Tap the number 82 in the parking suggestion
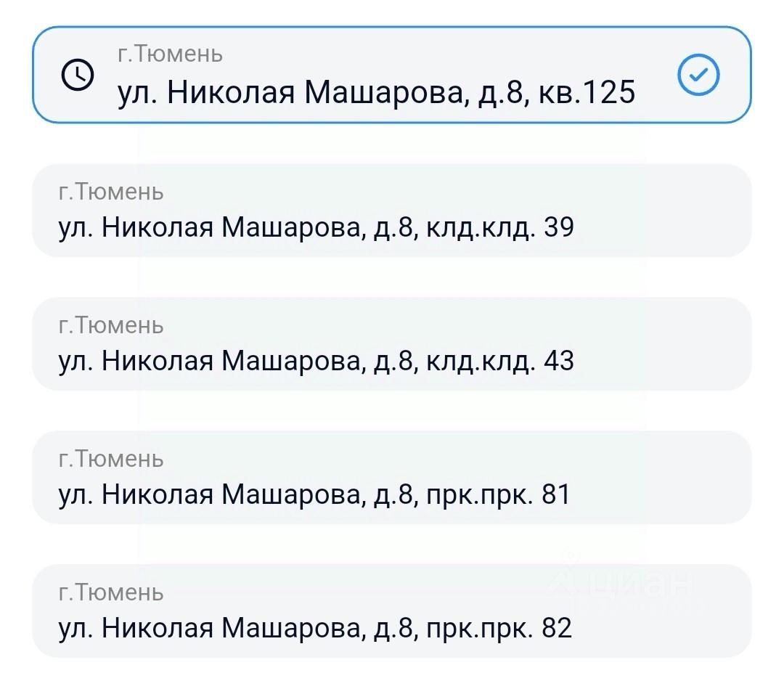784x681 pixels. pos(557,627)
